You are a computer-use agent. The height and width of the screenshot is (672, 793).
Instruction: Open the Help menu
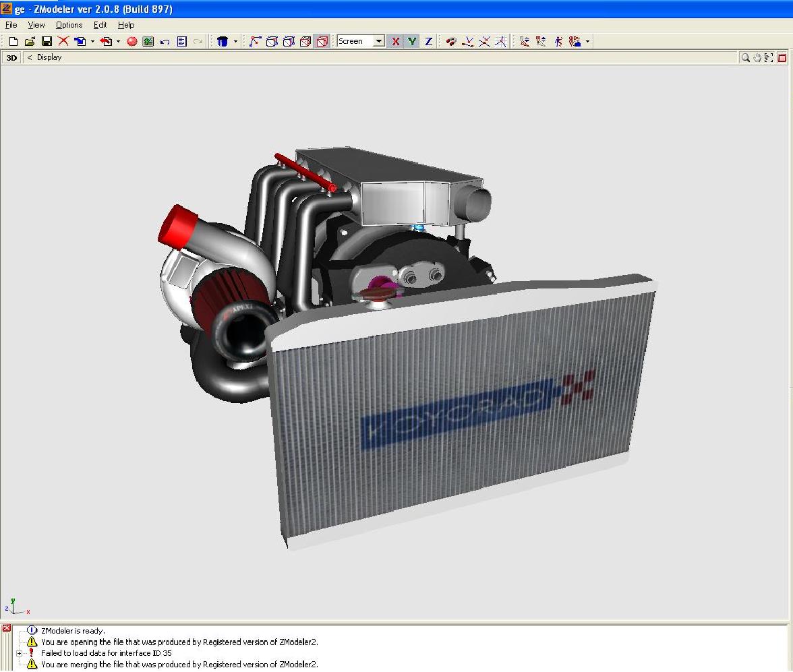(x=126, y=25)
